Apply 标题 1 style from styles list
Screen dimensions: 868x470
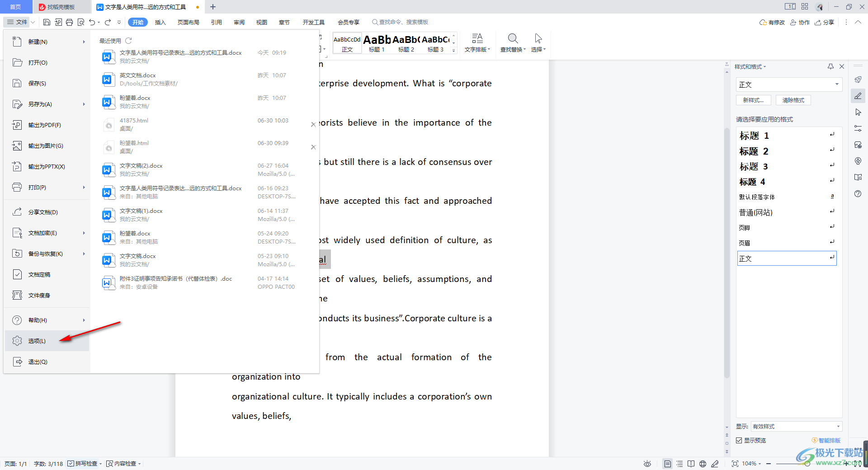pos(787,136)
